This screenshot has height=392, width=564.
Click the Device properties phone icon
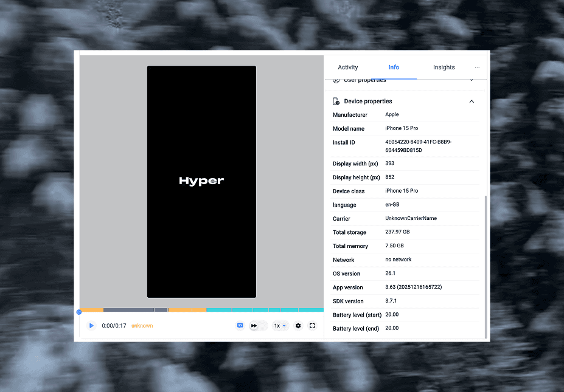pyautogui.click(x=336, y=101)
